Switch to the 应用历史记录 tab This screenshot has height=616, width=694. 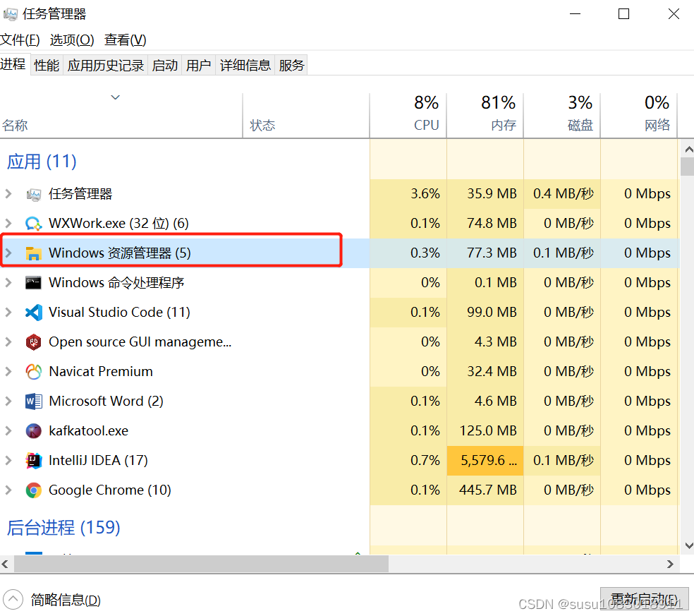pyautogui.click(x=105, y=66)
